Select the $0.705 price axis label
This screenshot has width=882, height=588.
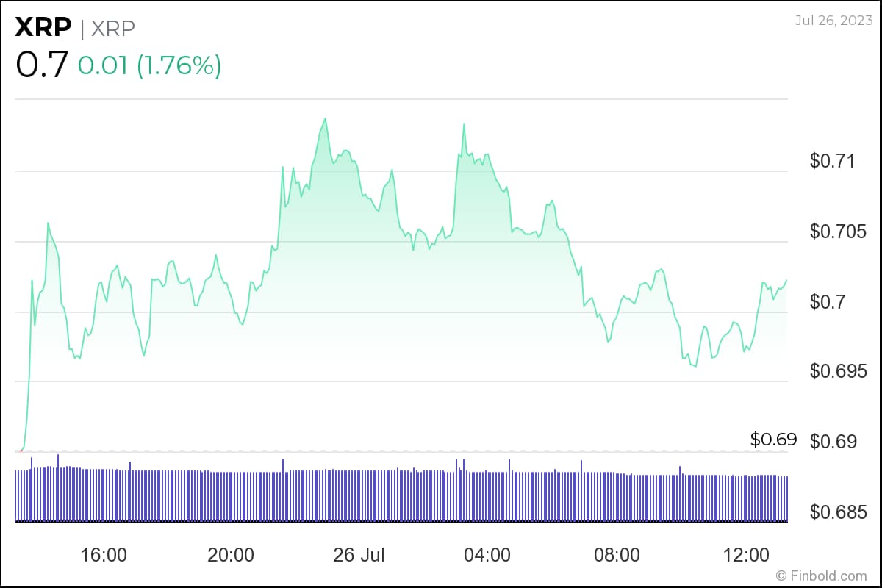839,232
